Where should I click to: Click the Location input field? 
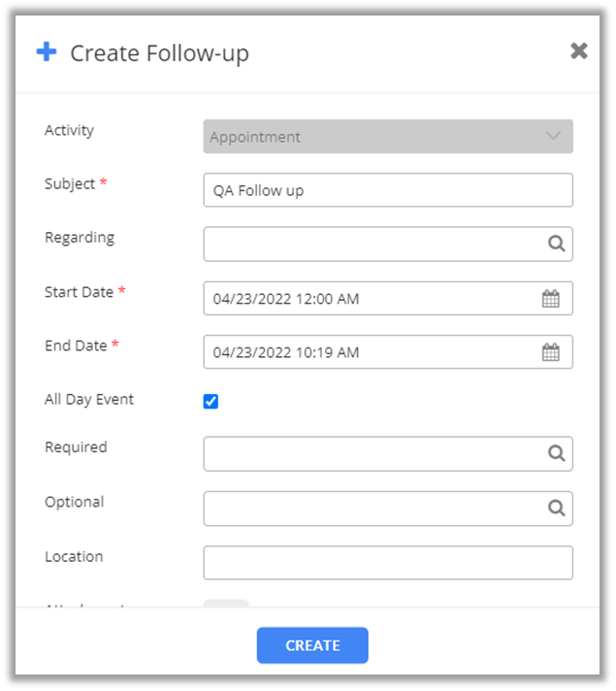point(388,562)
